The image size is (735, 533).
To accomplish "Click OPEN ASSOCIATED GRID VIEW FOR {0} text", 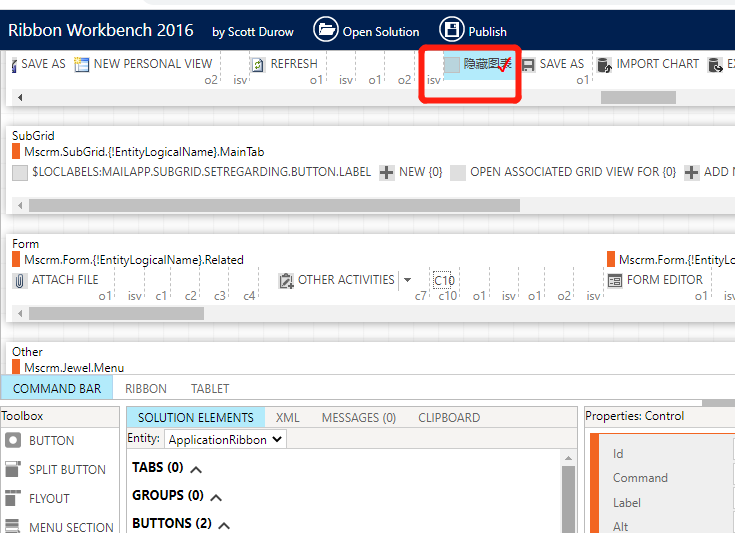I will click(573, 172).
